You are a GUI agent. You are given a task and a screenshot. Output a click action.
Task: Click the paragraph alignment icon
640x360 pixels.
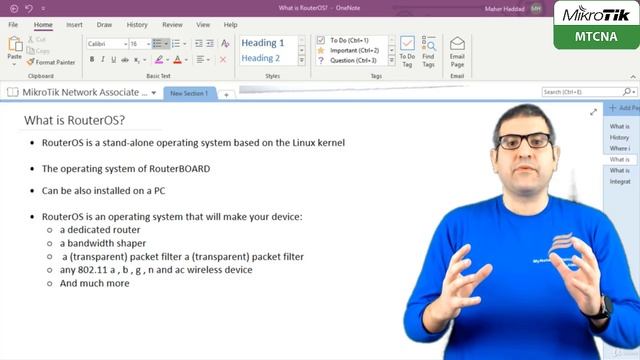(200, 60)
